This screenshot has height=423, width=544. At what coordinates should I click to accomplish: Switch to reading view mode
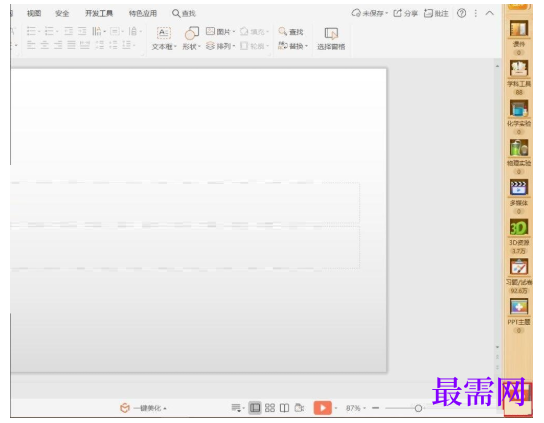(x=284, y=408)
